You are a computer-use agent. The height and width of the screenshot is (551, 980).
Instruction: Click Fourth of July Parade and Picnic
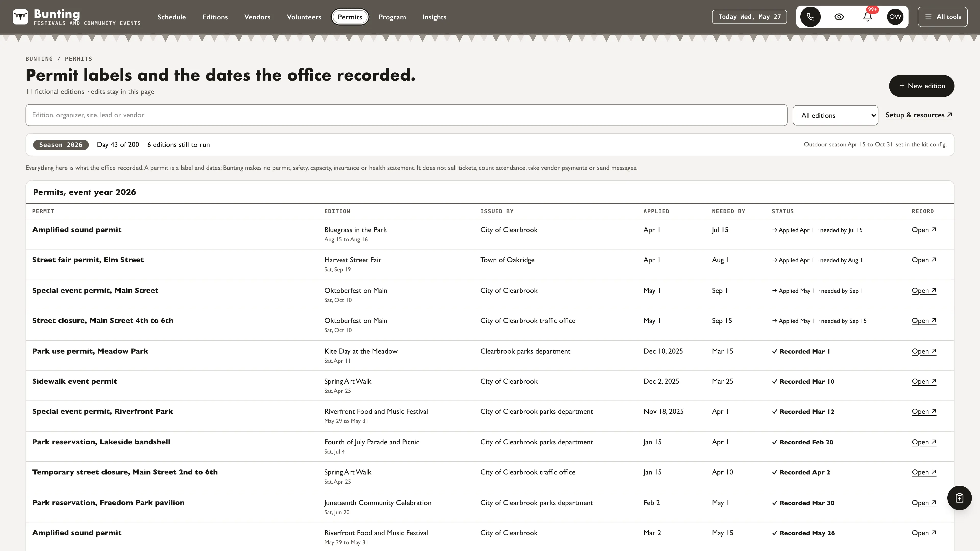[371, 442]
